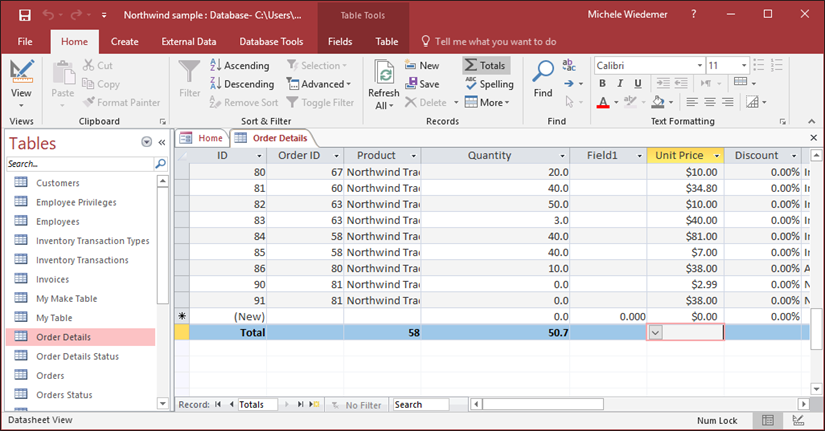Viewport: 825px width, 431px height.
Task: Sort records Descending
Action: click(242, 84)
